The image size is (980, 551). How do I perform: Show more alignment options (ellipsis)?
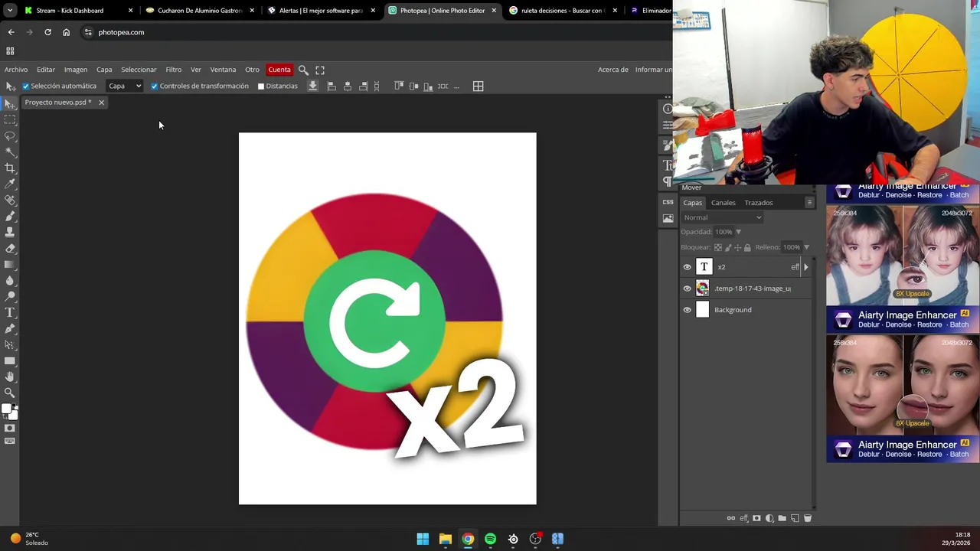point(456,86)
